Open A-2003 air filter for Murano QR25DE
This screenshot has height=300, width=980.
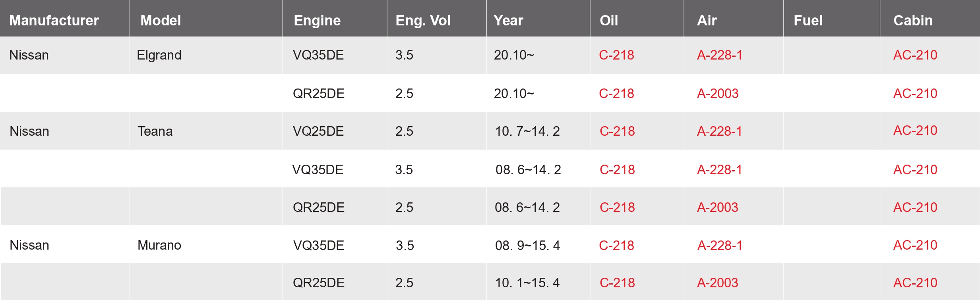coord(718,283)
